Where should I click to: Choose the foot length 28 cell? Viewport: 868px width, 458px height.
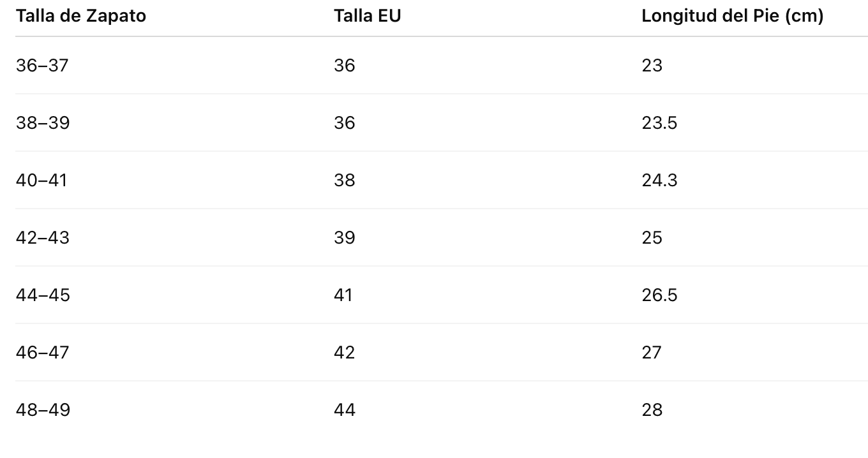pos(652,410)
